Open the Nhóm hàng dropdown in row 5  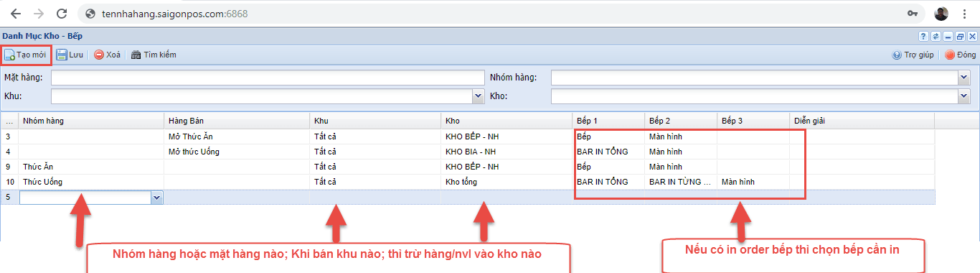pos(157,197)
